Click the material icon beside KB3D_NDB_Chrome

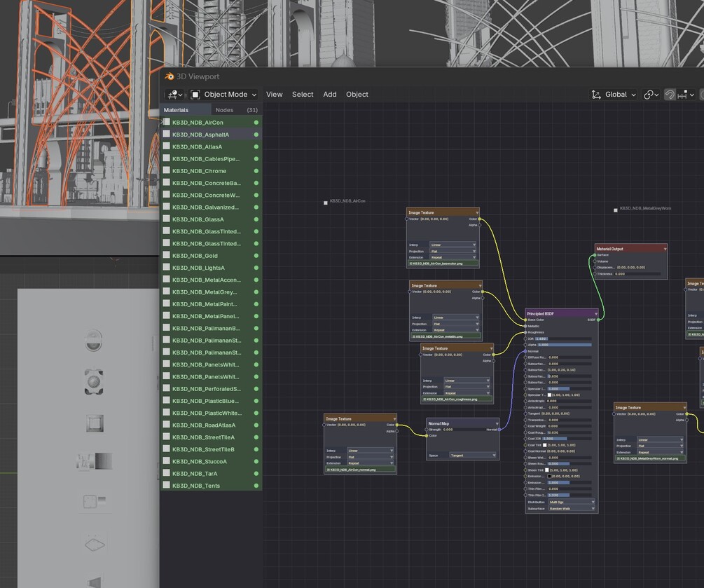point(167,171)
